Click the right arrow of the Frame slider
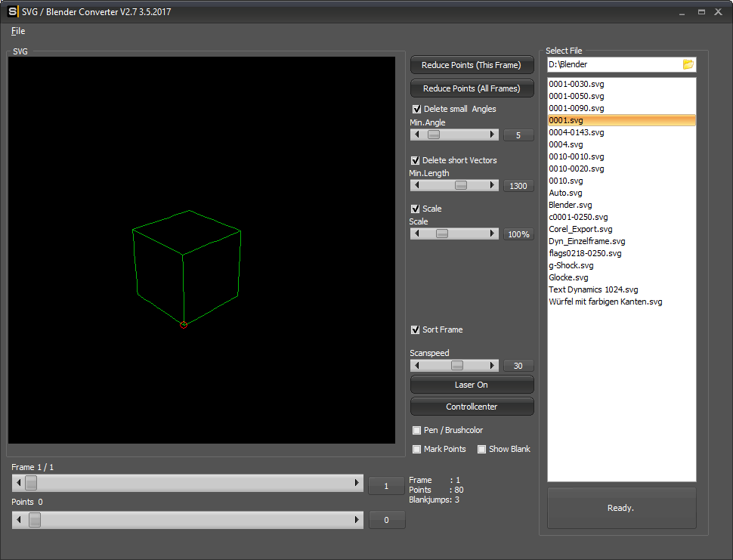This screenshot has height=560, width=733. 357,483
